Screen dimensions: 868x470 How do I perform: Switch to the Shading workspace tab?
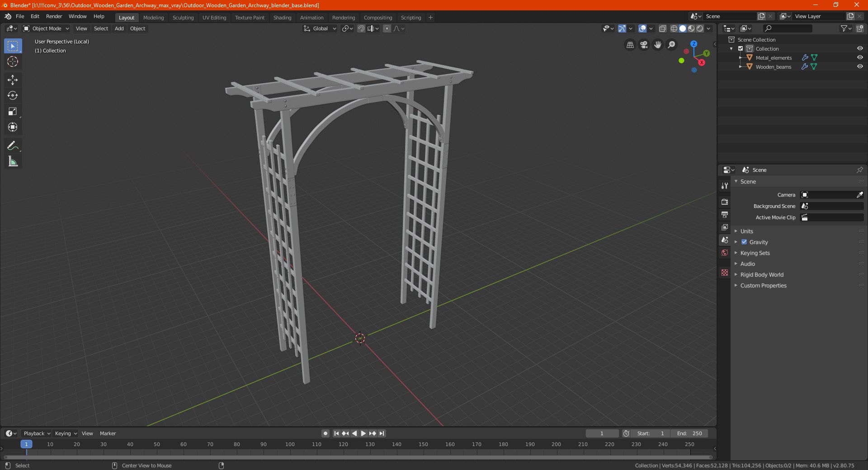(x=282, y=18)
